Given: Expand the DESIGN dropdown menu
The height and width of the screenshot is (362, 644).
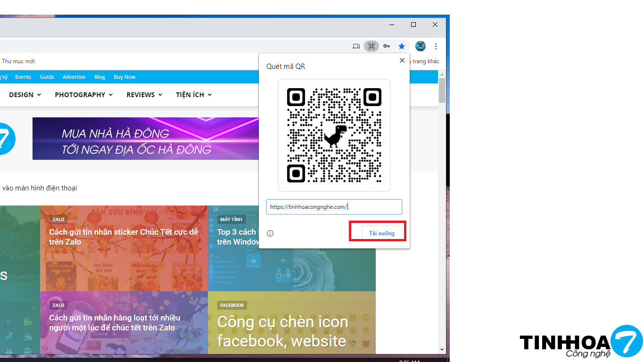Looking at the screenshot, I should (x=25, y=95).
